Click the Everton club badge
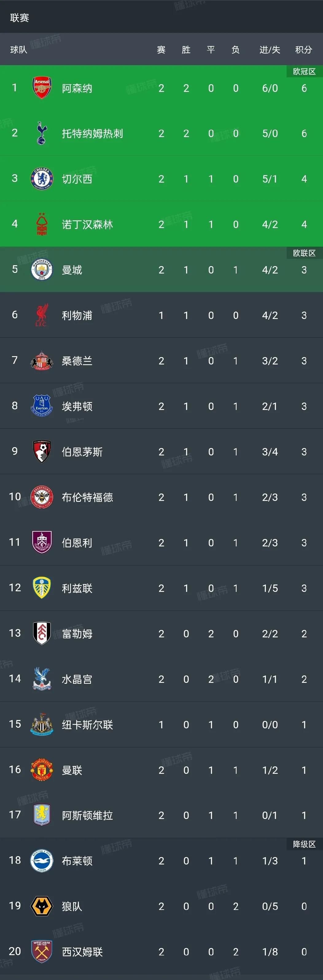323x980 pixels. (x=42, y=406)
